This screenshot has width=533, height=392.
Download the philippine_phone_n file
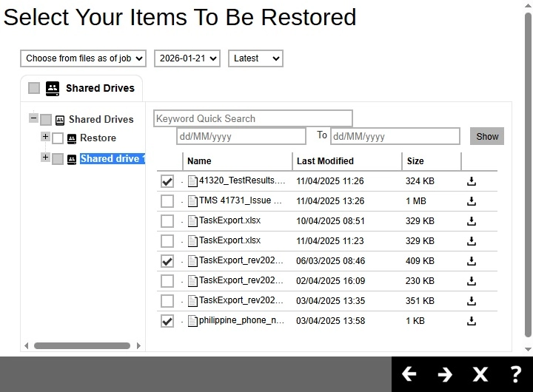pyautogui.click(x=471, y=321)
